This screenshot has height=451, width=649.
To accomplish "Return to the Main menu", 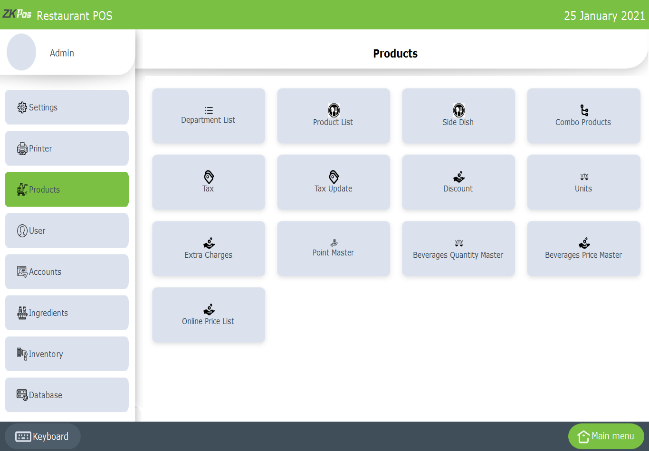I will click(606, 437).
